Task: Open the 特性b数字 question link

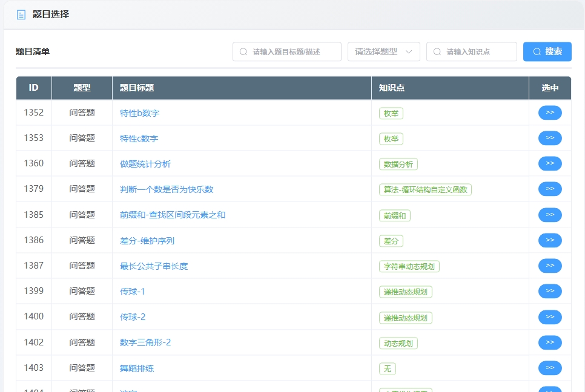Action: tap(139, 113)
